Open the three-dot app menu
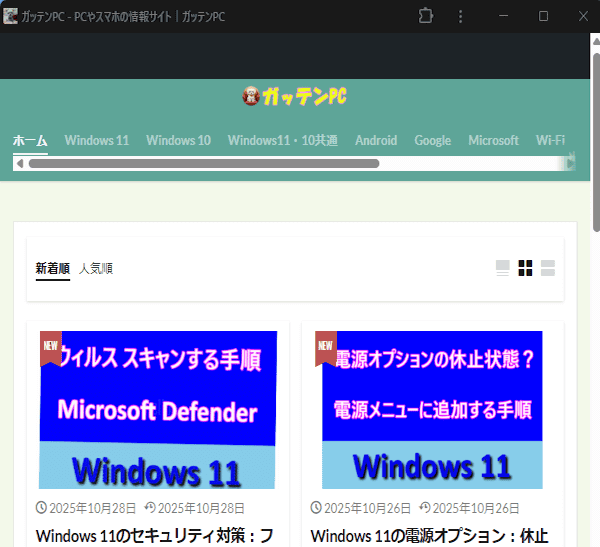 tap(460, 16)
